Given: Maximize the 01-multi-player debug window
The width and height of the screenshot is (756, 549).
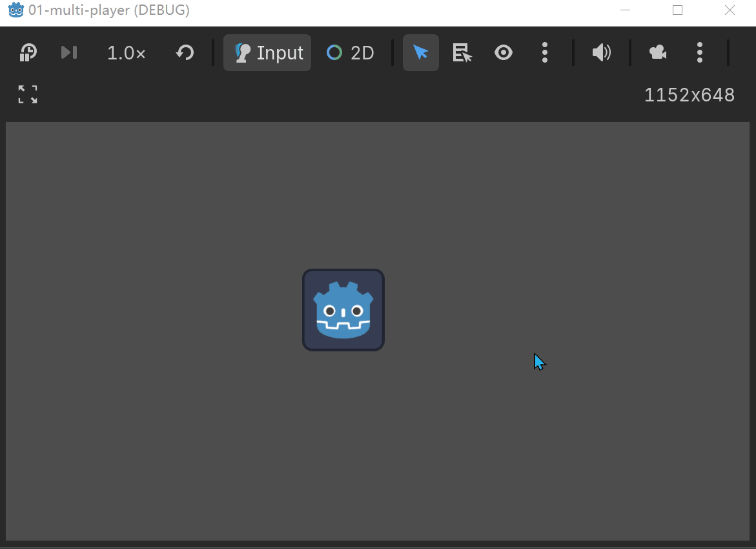Looking at the screenshot, I should click(x=677, y=10).
